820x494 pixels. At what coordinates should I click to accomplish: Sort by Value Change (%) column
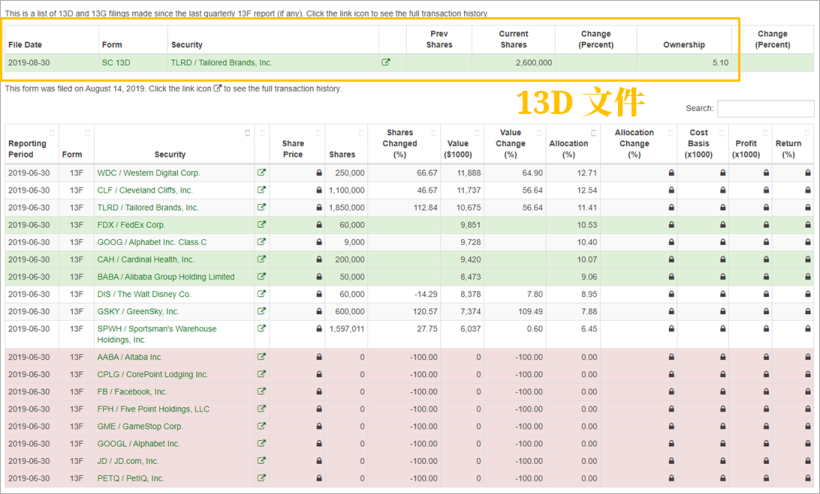pyautogui.click(x=515, y=144)
